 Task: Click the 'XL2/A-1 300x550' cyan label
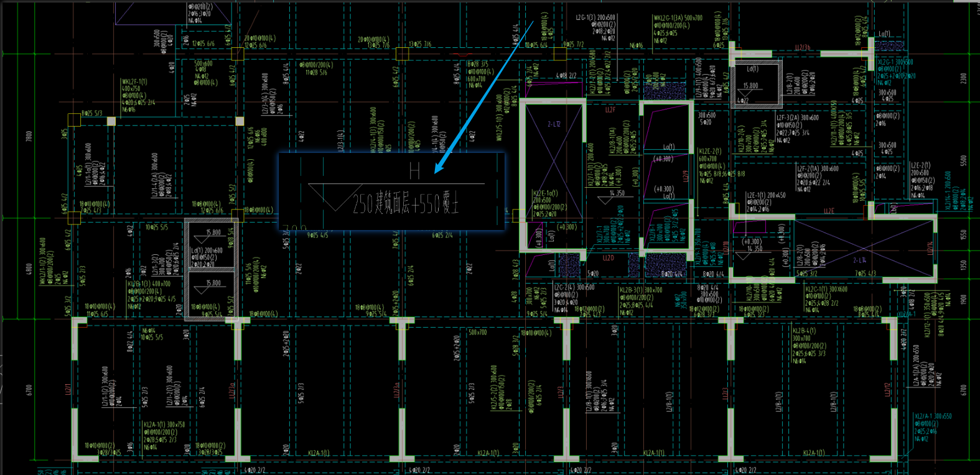click(933, 417)
